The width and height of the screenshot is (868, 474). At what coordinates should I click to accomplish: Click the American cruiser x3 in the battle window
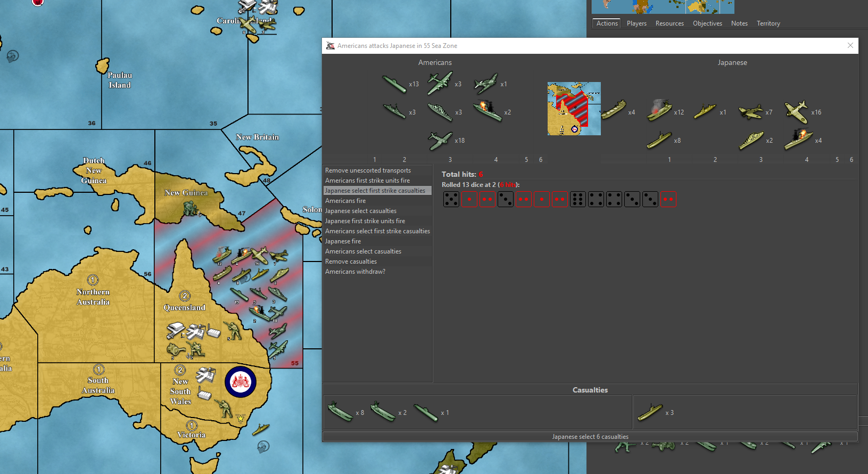[440, 112]
